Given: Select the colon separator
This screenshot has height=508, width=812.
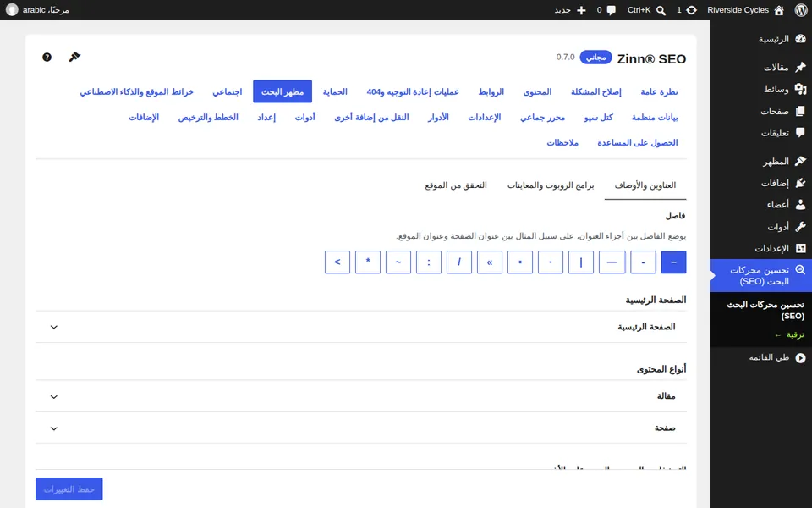Looking at the screenshot, I should point(429,262).
